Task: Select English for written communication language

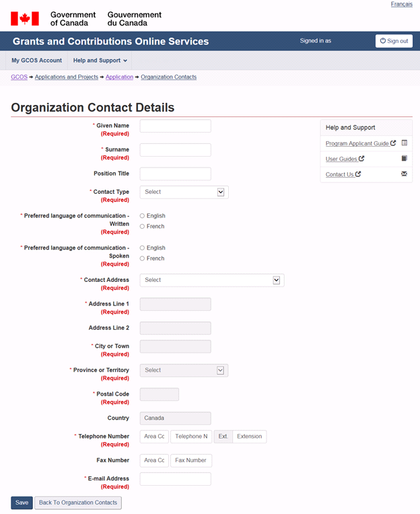Action: coord(142,216)
